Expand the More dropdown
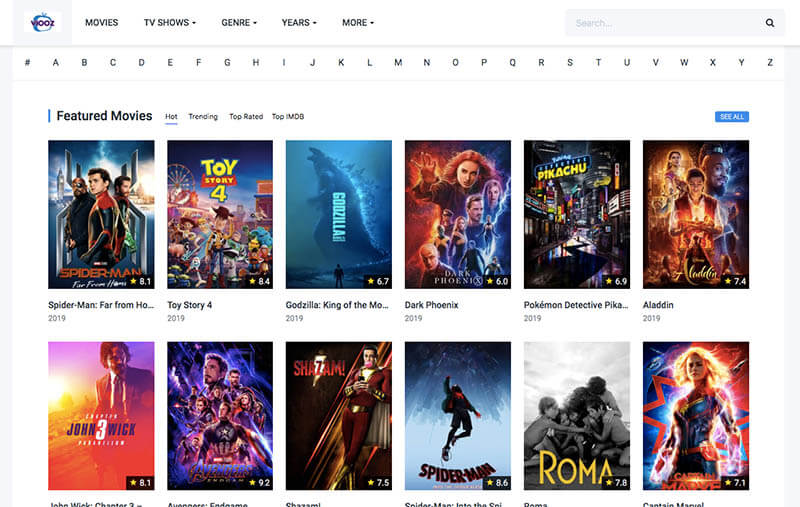The height and width of the screenshot is (507, 800). pyautogui.click(x=358, y=22)
